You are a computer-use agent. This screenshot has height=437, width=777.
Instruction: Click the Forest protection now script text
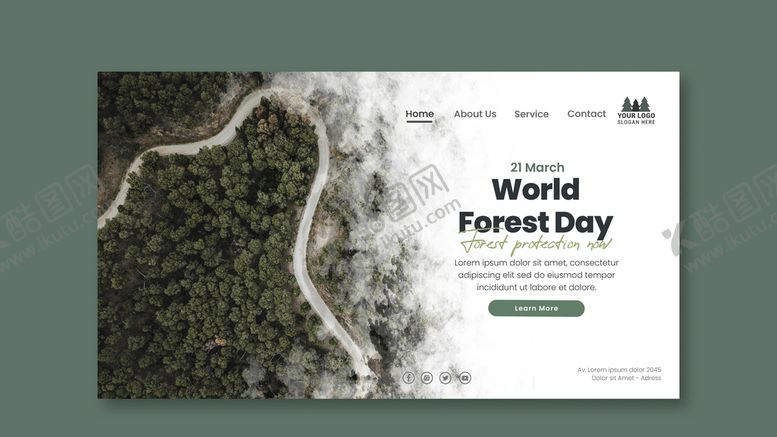pos(536,244)
